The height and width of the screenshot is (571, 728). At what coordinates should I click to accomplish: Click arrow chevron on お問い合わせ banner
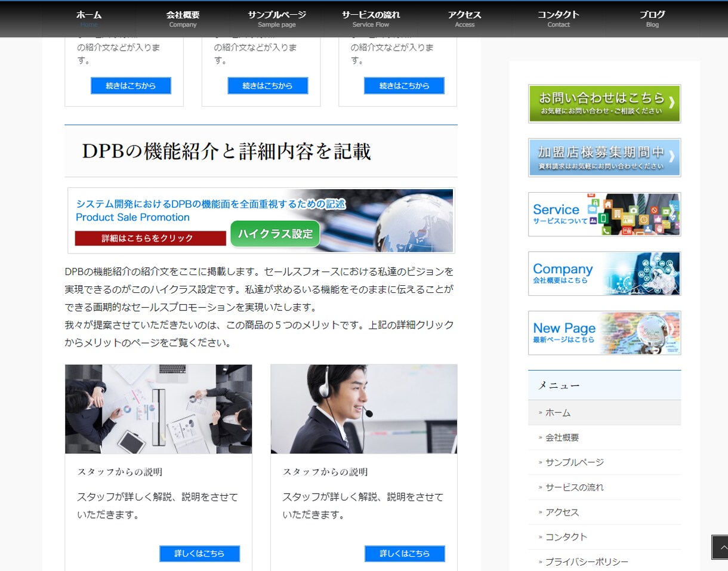(x=671, y=102)
